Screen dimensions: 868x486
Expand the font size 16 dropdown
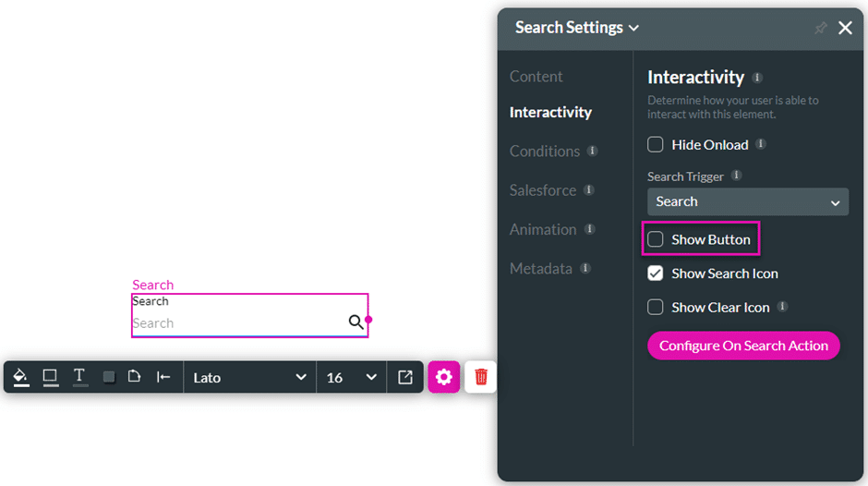point(352,377)
